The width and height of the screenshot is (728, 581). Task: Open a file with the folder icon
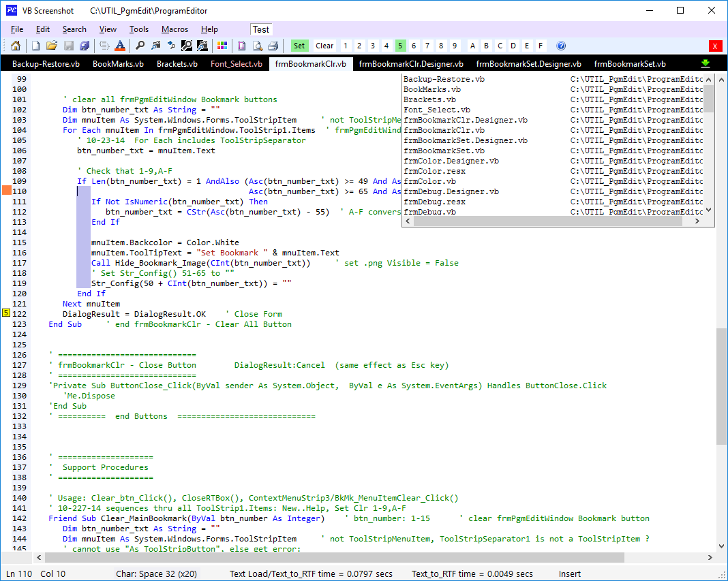52,46
